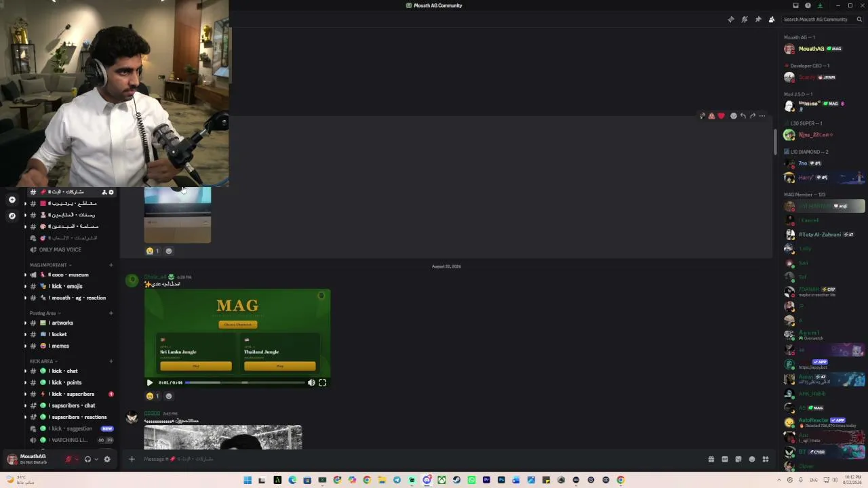Add the heart reaction to hovered message
The height and width of the screenshot is (488, 868).
[721, 116]
